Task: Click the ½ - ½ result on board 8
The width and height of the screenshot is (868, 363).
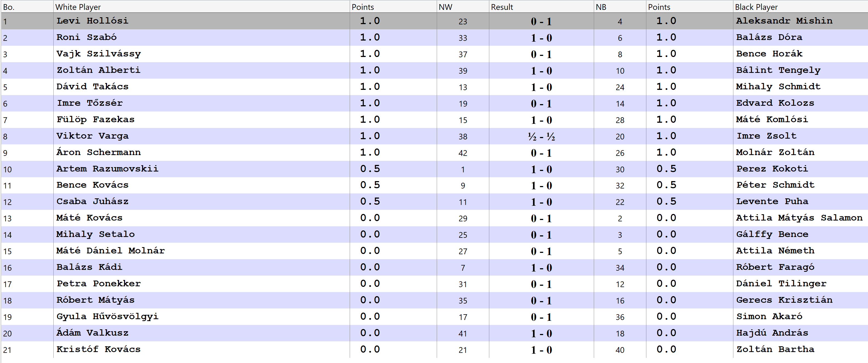Action: click(x=541, y=137)
